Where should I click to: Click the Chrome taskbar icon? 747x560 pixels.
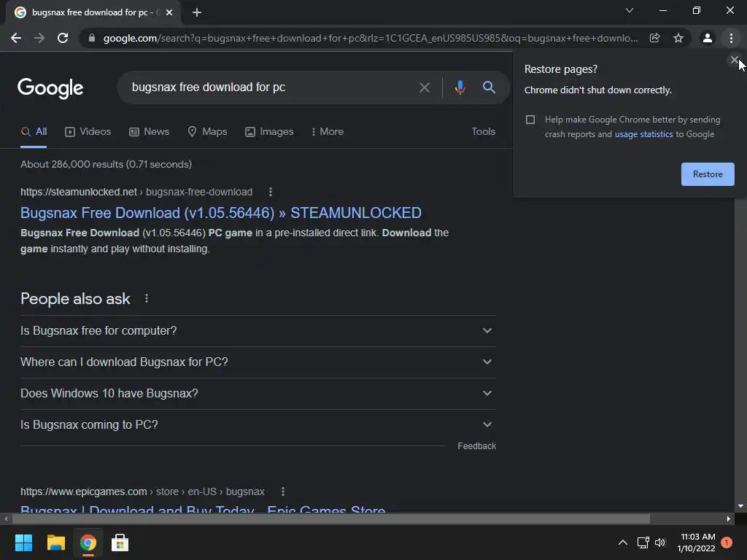pyautogui.click(x=88, y=542)
